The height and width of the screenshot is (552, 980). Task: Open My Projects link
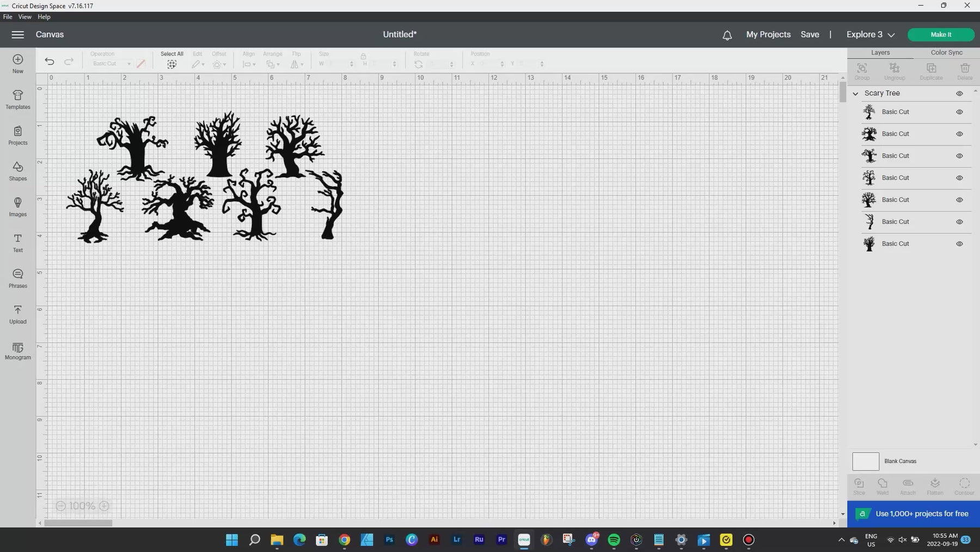pos(768,34)
